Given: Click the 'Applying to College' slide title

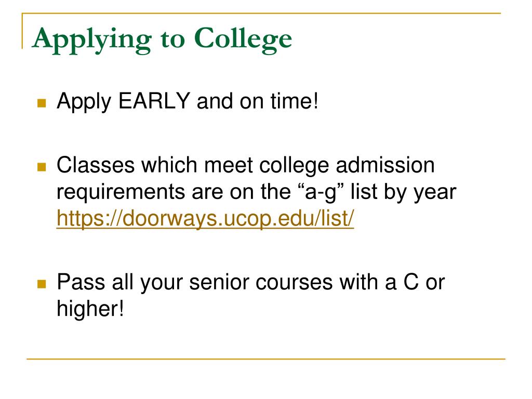Looking at the screenshot, I should [162, 39].
